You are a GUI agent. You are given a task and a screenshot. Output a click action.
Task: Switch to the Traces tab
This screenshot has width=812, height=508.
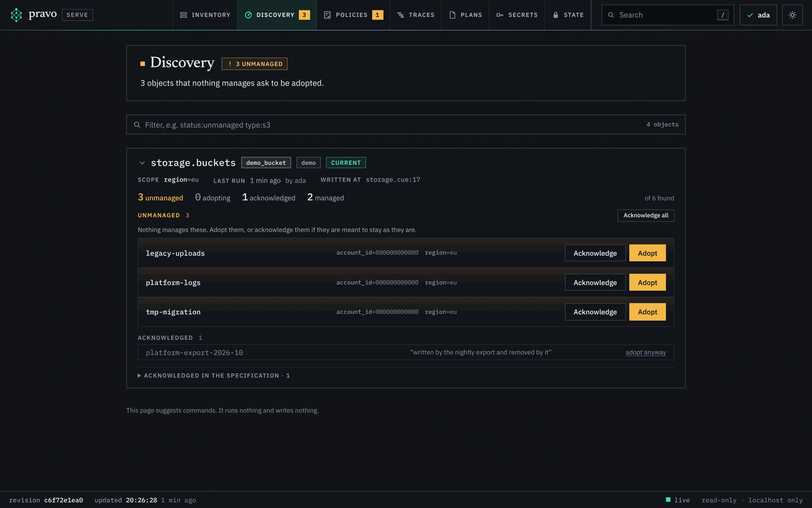pyautogui.click(x=415, y=15)
